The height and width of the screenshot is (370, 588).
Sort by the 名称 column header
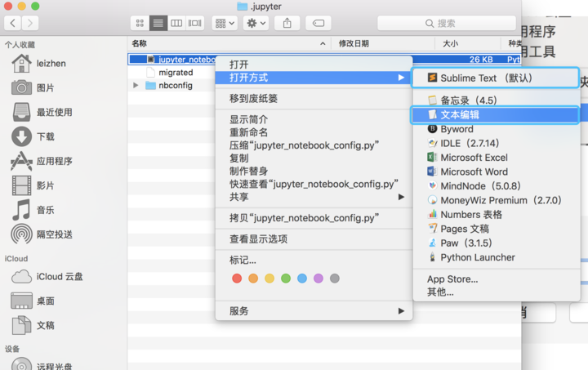[229, 43]
